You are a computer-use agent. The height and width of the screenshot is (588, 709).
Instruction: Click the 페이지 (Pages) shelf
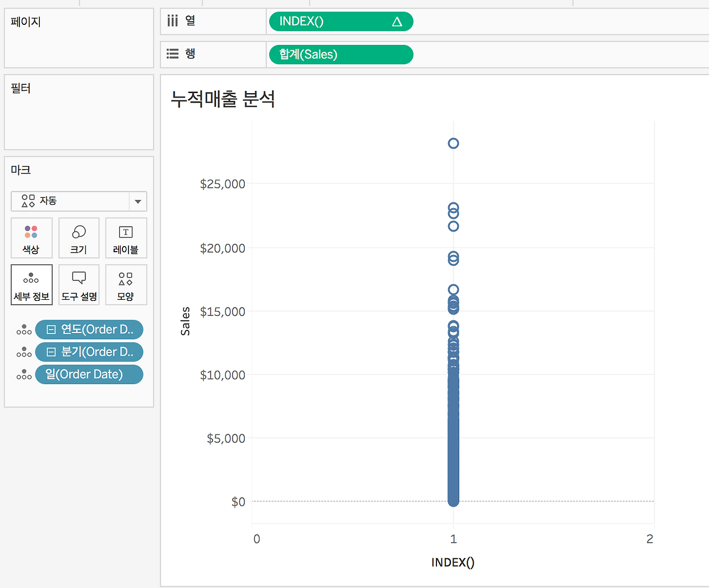tap(79, 38)
